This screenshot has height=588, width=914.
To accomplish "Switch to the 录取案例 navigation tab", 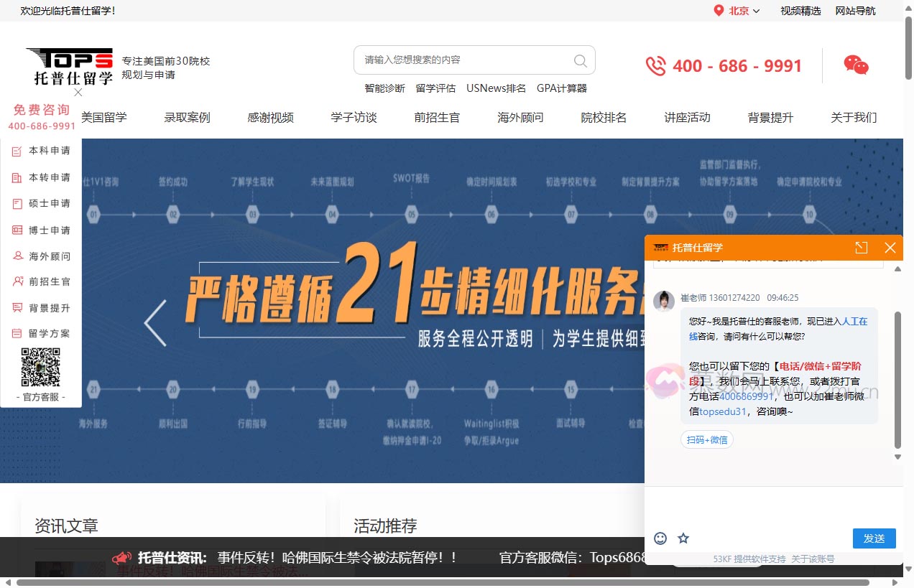I will tap(187, 117).
